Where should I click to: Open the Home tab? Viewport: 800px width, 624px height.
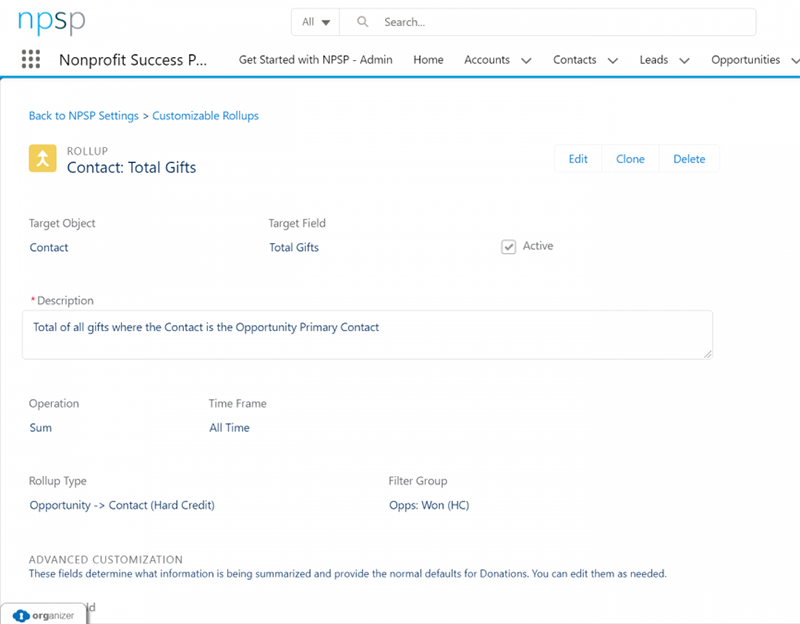(428, 60)
